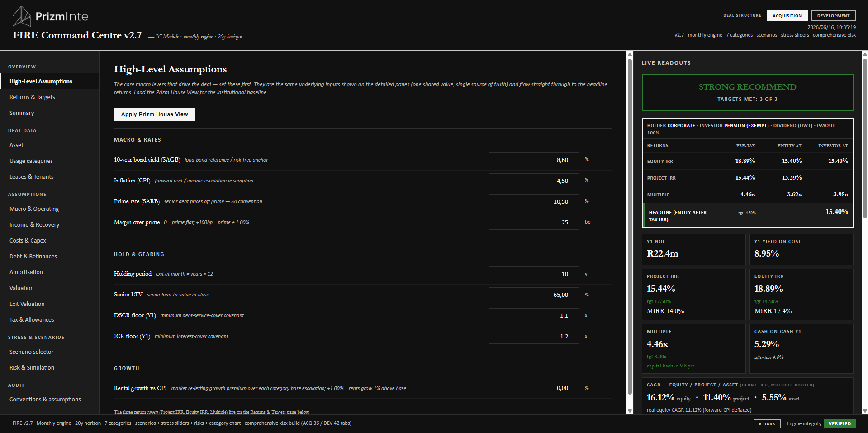Click the 16.12% equity CAGR value

[x=660, y=397]
